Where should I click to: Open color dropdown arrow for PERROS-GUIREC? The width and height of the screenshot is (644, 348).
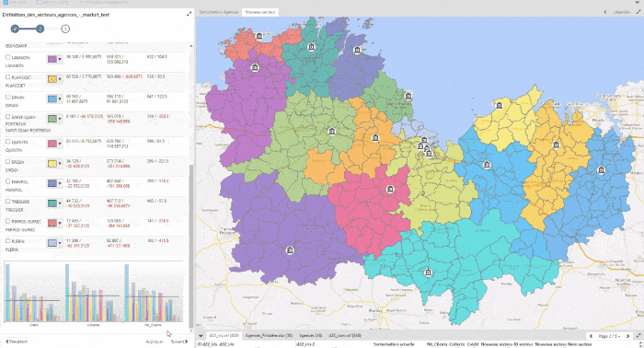click(x=60, y=224)
